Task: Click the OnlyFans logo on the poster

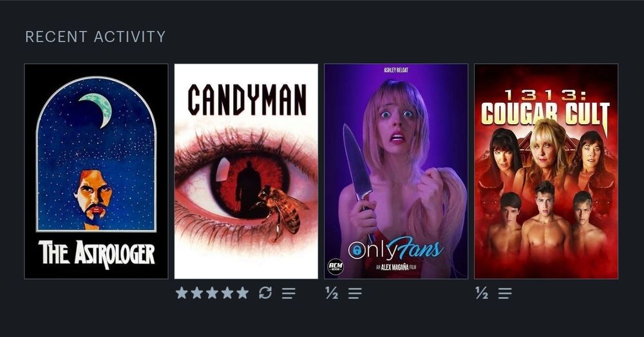Action: tap(395, 249)
